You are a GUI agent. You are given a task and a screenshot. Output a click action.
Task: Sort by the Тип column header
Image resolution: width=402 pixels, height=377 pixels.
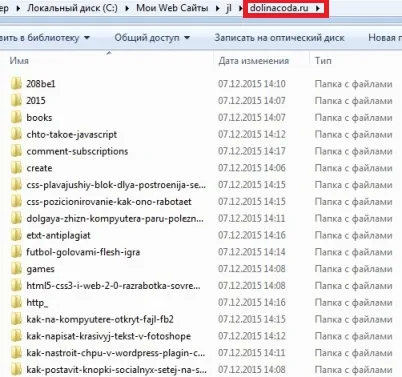(323, 61)
